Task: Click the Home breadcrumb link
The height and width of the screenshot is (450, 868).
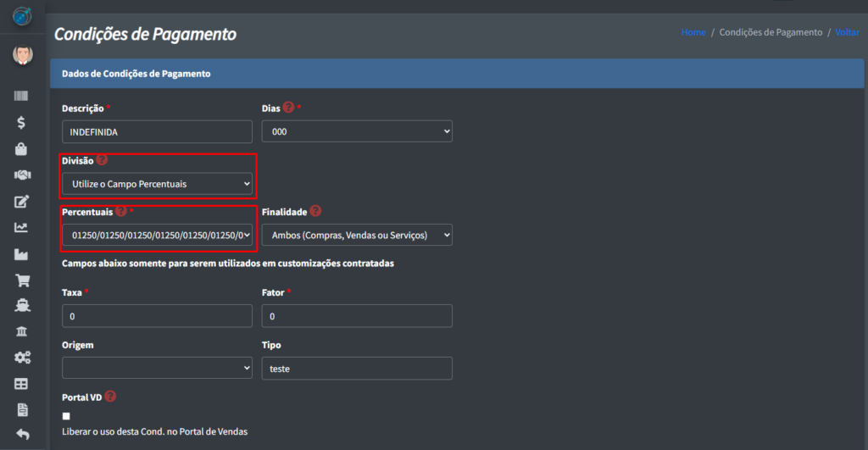Action: coord(693,32)
